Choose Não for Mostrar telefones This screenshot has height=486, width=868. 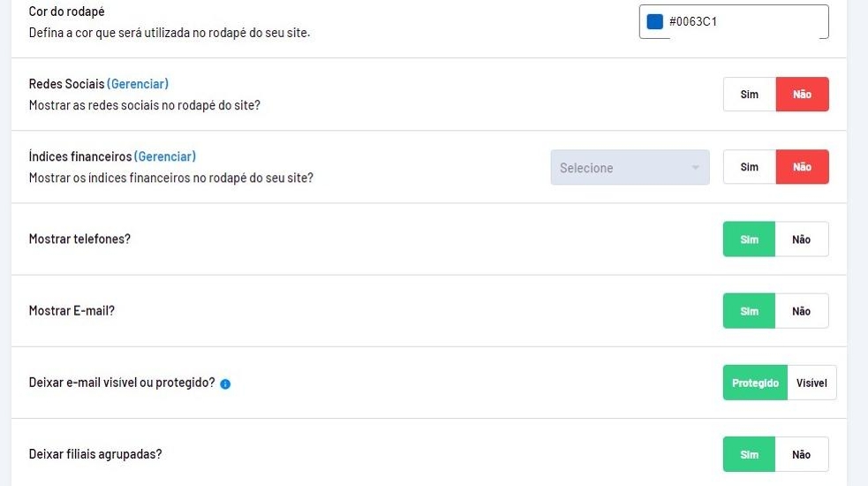802,239
